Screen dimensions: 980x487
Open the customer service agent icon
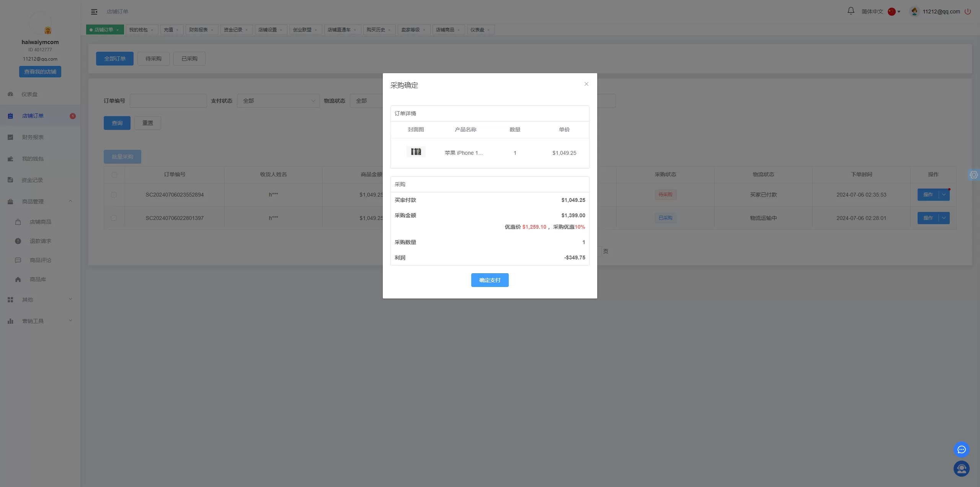coord(961,469)
